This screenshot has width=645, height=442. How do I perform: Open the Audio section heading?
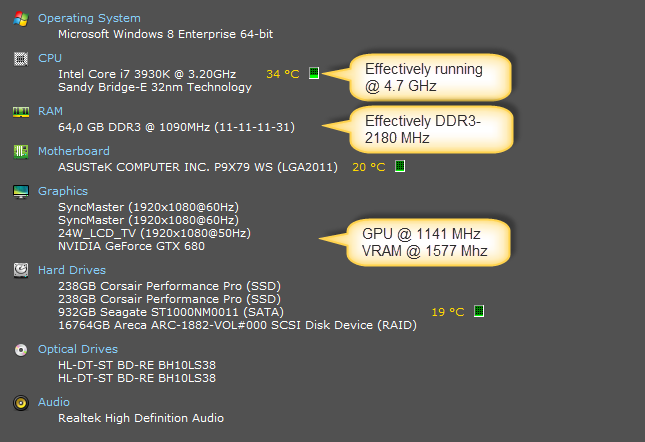click(54, 402)
